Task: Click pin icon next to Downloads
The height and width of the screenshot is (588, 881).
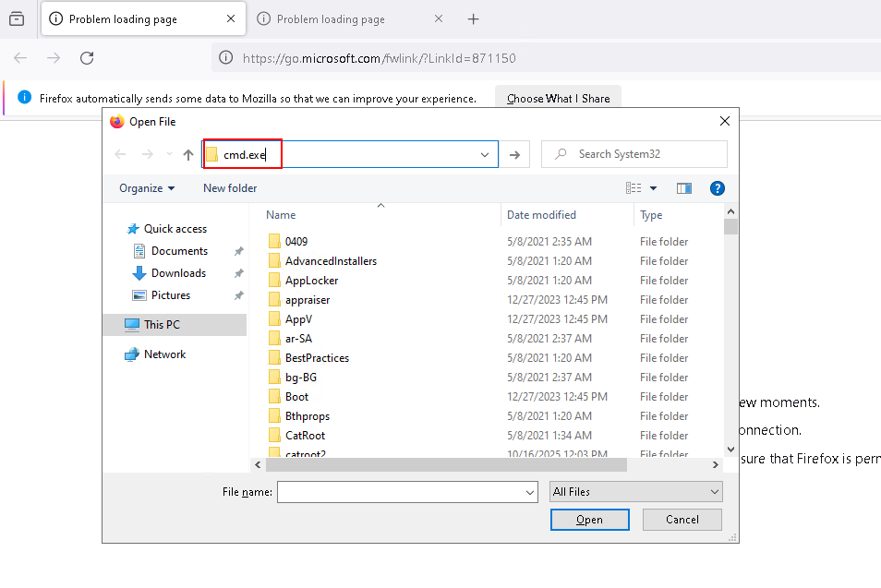Action: tap(239, 273)
